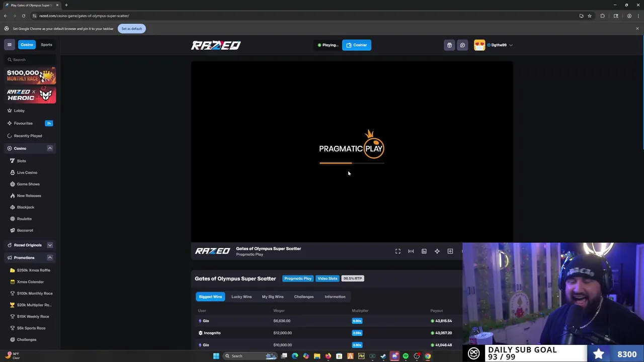644x362 pixels.
Task: Open Steam from the taskbar
Action: [x=383, y=356]
